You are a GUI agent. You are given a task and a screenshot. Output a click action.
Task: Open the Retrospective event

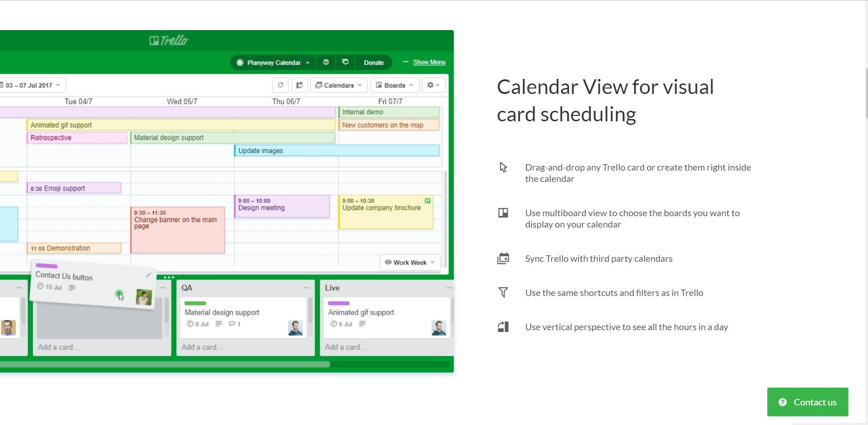[77, 138]
